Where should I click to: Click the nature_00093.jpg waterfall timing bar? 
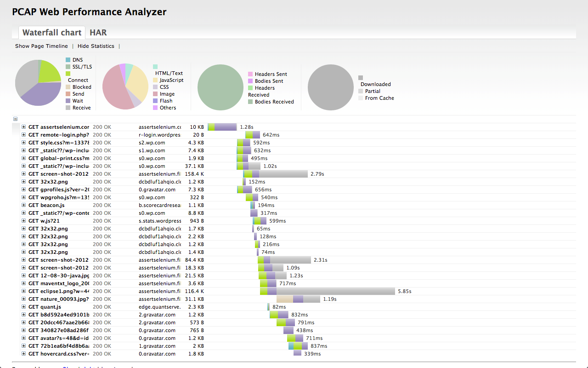298,299
